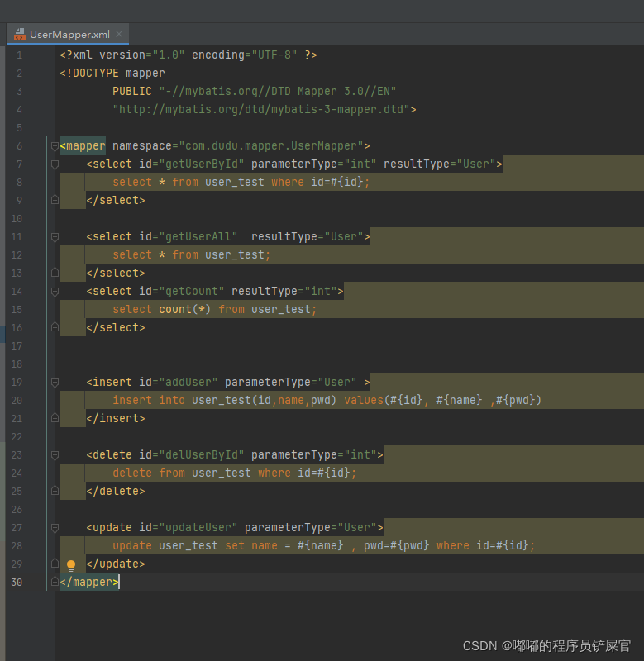Click line number 20 in gutter
Image resolution: width=644 pixels, height=661 pixels.
(x=17, y=401)
